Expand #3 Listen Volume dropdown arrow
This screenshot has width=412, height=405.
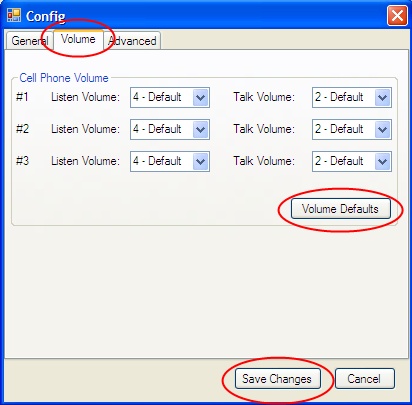[201, 161]
